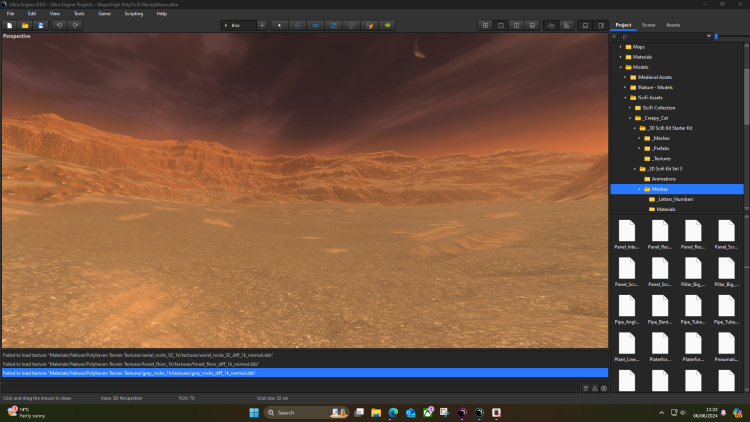Open Windows Start menu

tap(254, 412)
